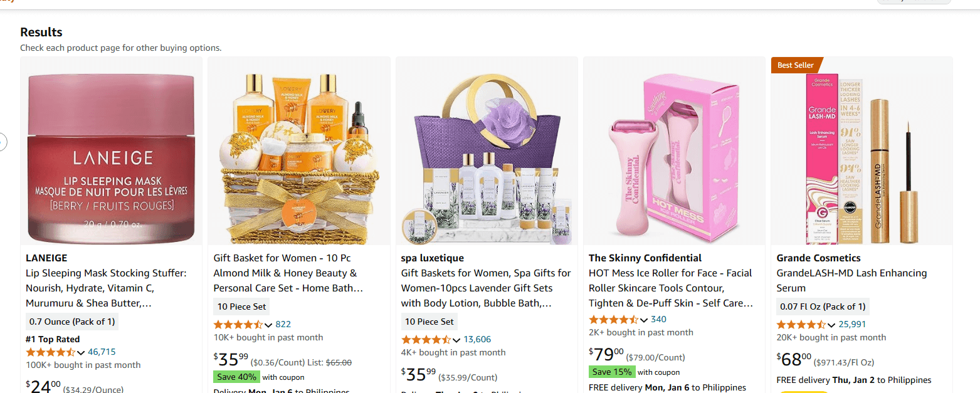Select the 0.7 Ounce (Pack of 1) option
This screenshot has height=393, width=980.
click(72, 322)
